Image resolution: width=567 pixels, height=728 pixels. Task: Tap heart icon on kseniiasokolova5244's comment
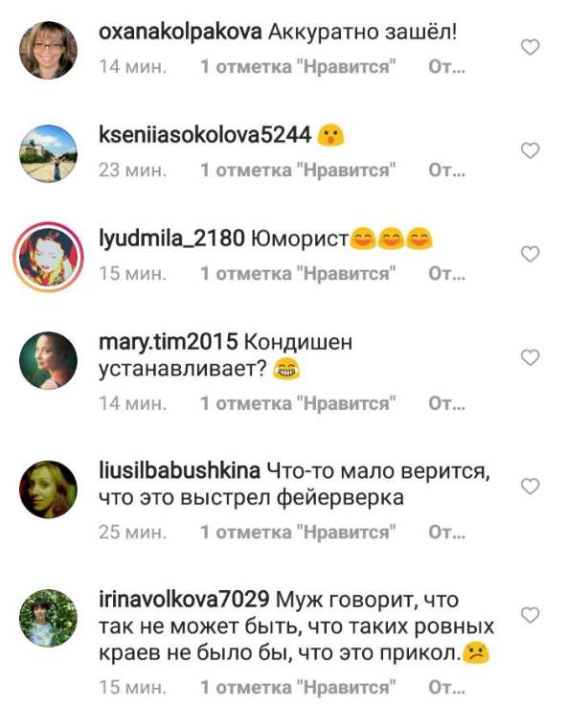[530, 151]
